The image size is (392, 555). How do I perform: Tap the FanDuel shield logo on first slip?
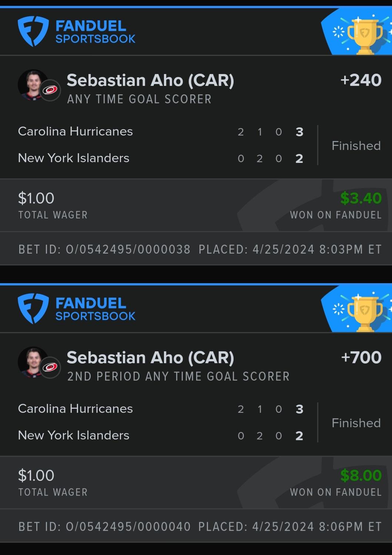(33, 31)
